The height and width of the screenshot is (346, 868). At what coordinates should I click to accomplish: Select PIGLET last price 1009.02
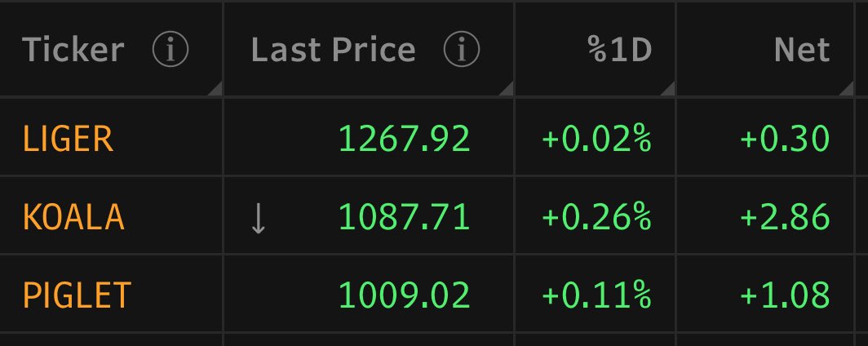[404, 295]
